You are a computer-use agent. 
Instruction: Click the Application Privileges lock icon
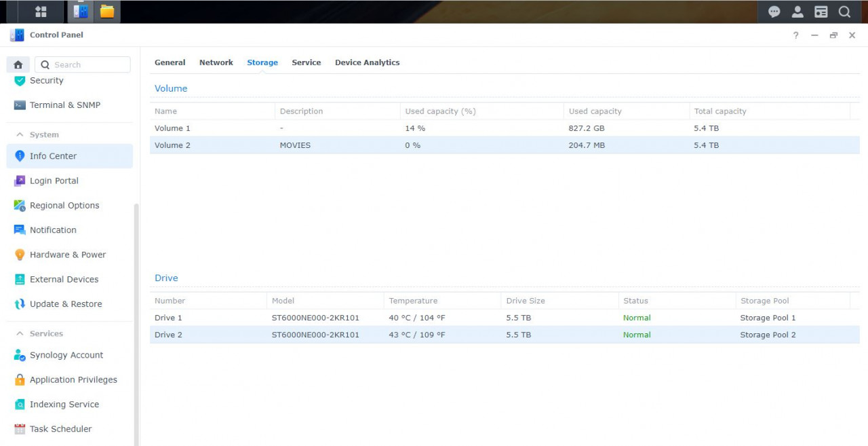pyautogui.click(x=20, y=379)
